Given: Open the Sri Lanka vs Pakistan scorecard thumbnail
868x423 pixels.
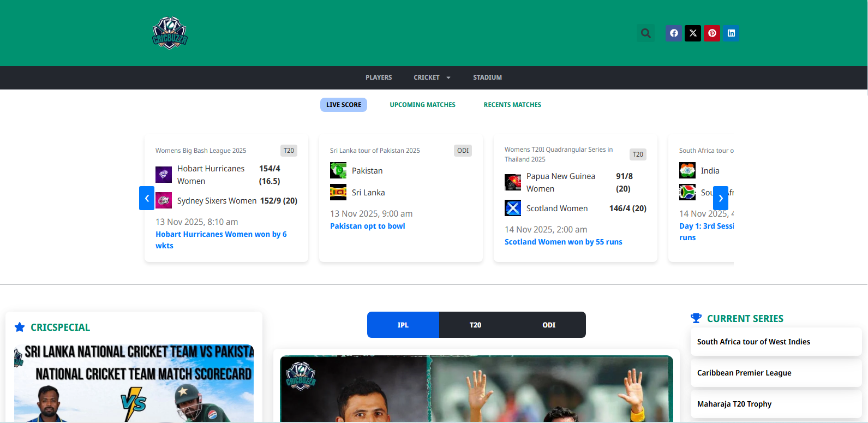Looking at the screenshot, I should click(x=134, y=383).
